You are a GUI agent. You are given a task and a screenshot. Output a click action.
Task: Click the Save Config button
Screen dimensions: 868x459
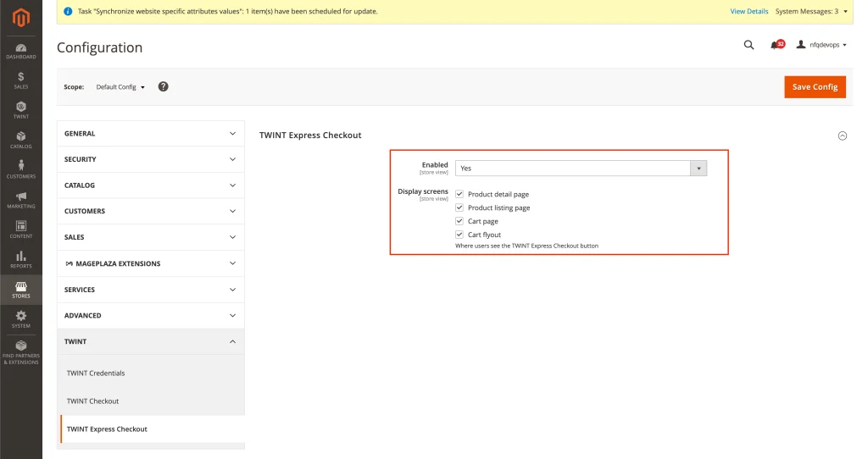point(815,87)
